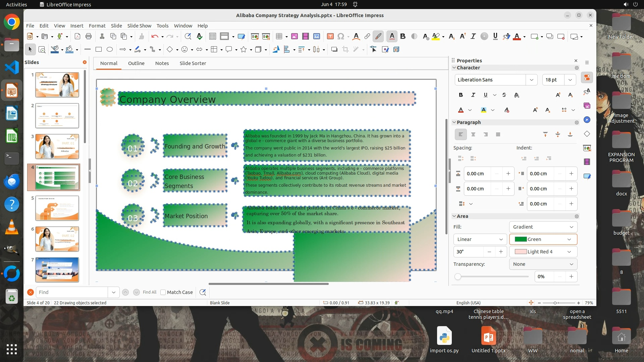Enable the Match Case checkbox

pos(163,292)
